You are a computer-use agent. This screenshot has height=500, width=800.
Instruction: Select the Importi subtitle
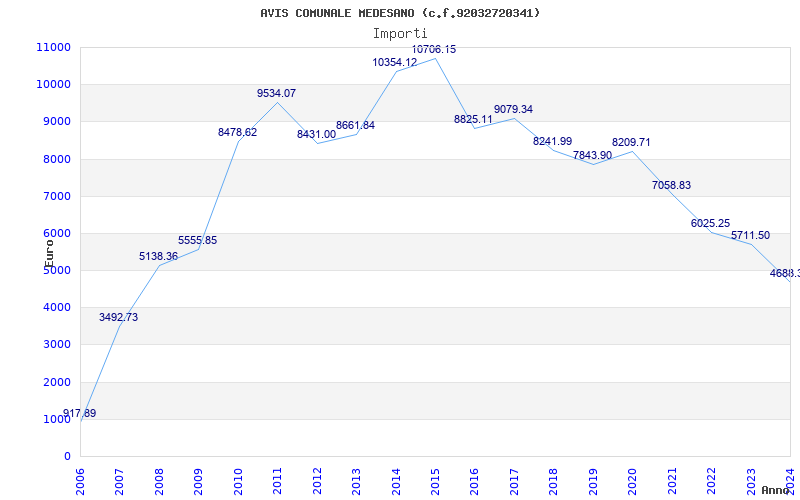(x=400, y=33)
